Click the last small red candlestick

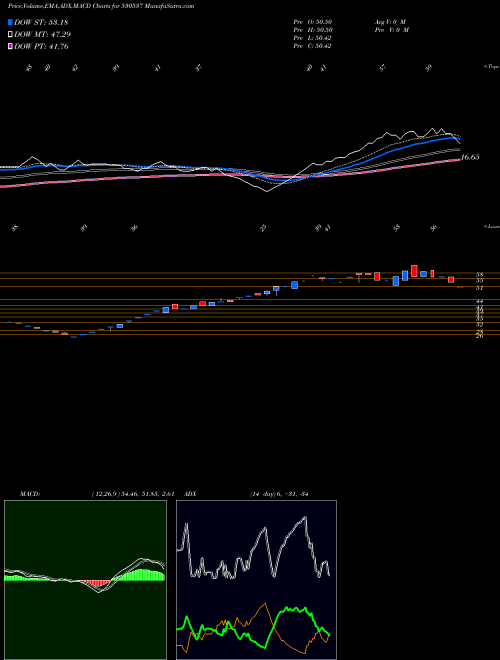pos(460,287)
